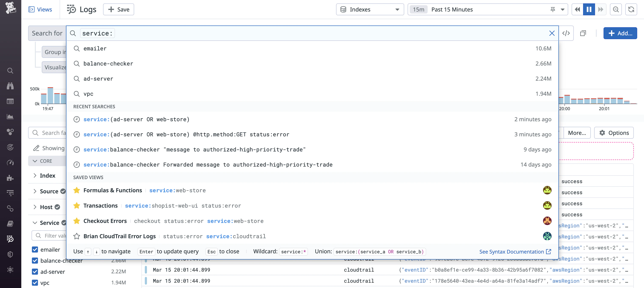The image size is (644, 288).
Task: Select balance-checker service suggestion
Action: tap(312, 64)
